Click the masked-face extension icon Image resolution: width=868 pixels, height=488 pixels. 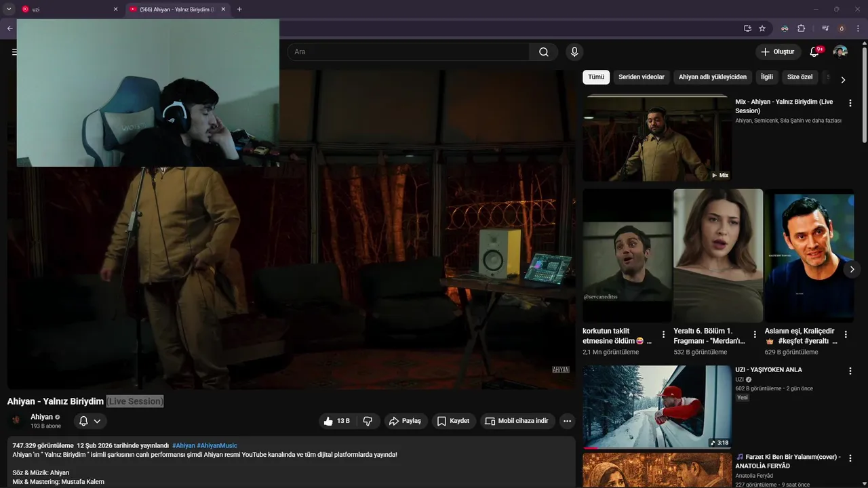pos(785,28)
